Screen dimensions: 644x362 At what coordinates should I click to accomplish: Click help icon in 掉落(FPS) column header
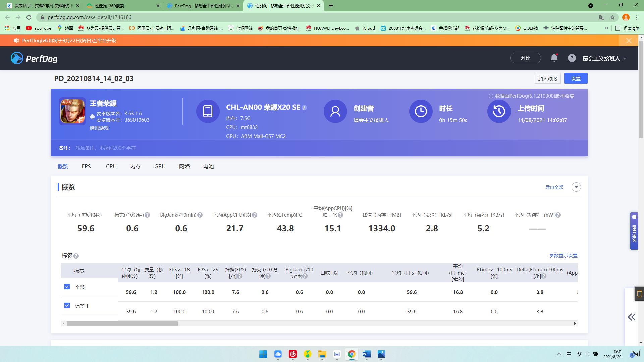point(239,276)
